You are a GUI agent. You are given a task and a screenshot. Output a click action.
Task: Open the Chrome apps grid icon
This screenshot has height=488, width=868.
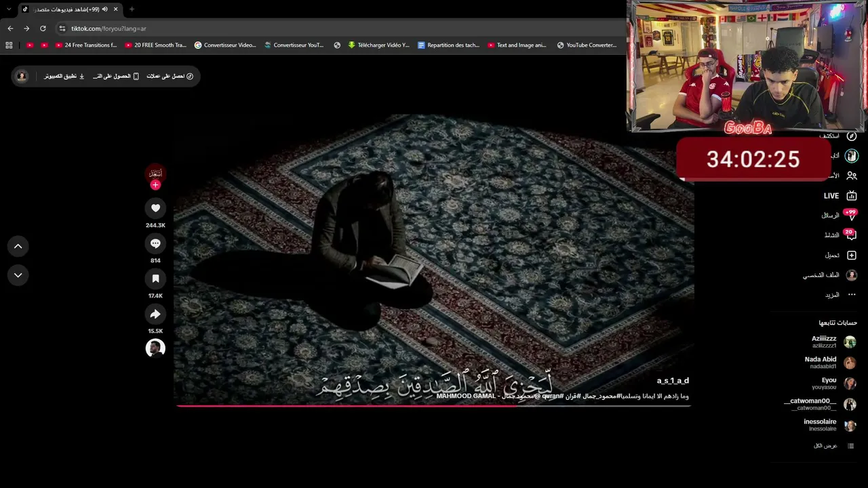point(9,45)
